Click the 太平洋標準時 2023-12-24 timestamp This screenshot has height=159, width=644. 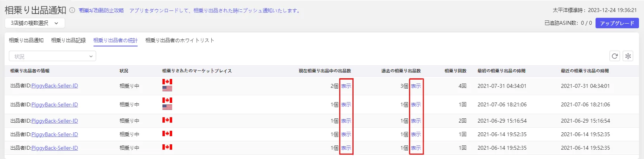595,10
